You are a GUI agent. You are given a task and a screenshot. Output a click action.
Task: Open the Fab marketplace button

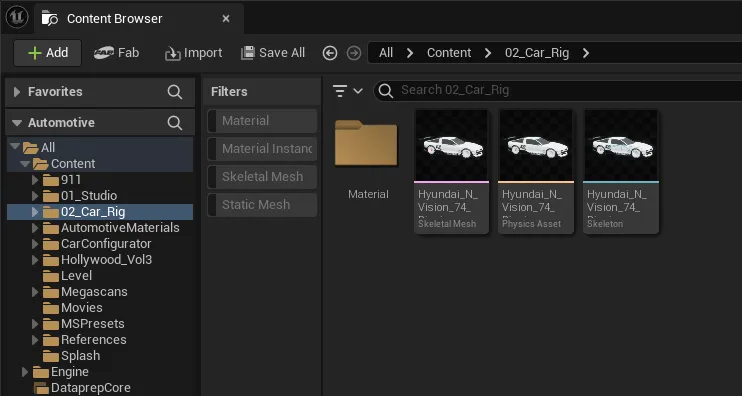(x=116, y=53)
